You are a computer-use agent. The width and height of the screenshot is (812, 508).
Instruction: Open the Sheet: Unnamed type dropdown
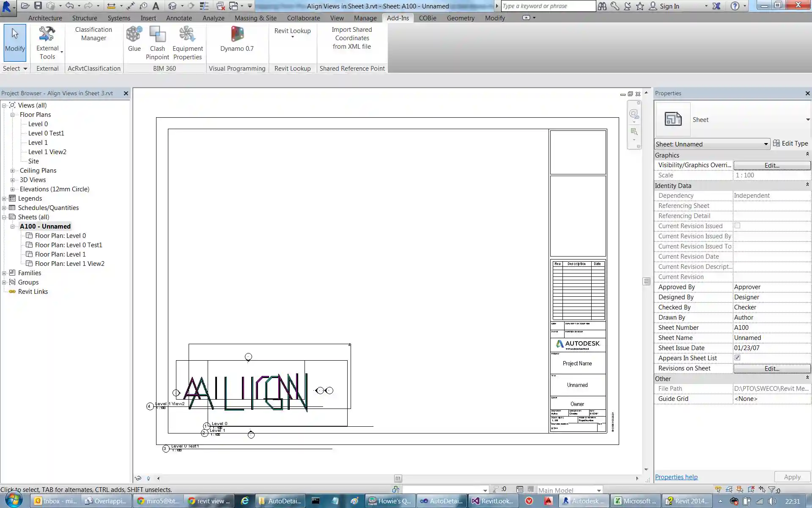point(765,144)
